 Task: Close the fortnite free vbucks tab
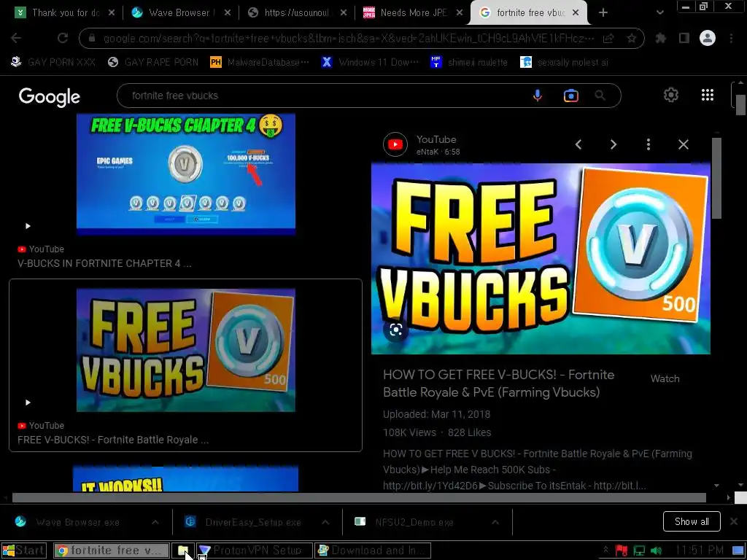click(x=576, y=13)
